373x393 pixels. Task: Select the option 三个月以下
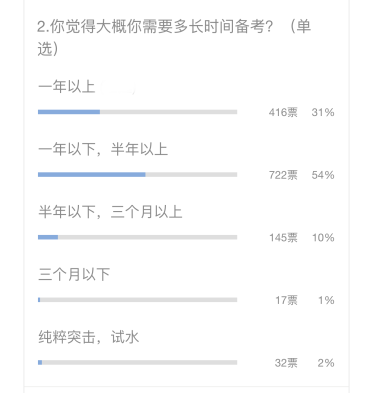(74, 274)
